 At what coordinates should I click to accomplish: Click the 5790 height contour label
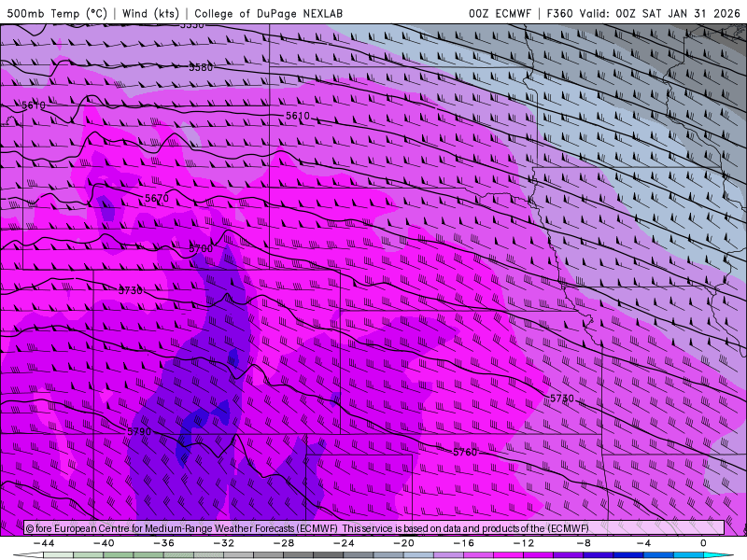click(139, 431)
